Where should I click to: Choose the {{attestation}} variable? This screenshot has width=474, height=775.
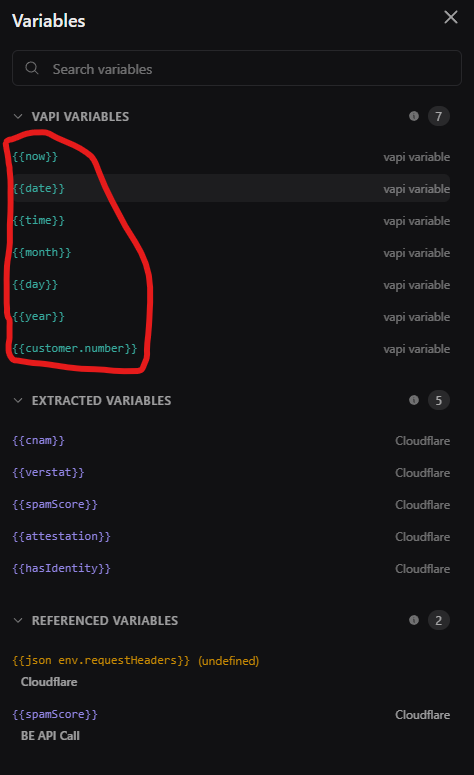(231, 536)
